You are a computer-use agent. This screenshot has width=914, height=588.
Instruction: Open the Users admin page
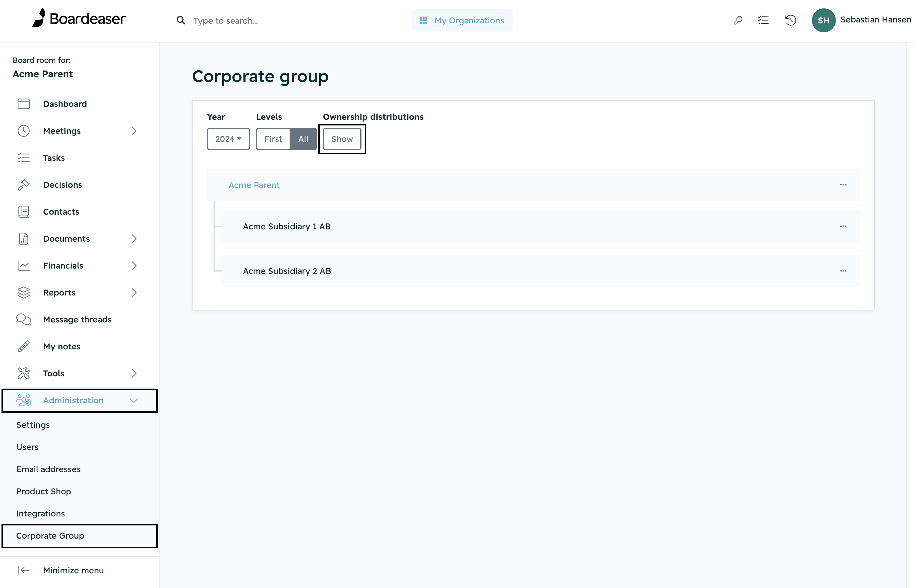point(28,447)
